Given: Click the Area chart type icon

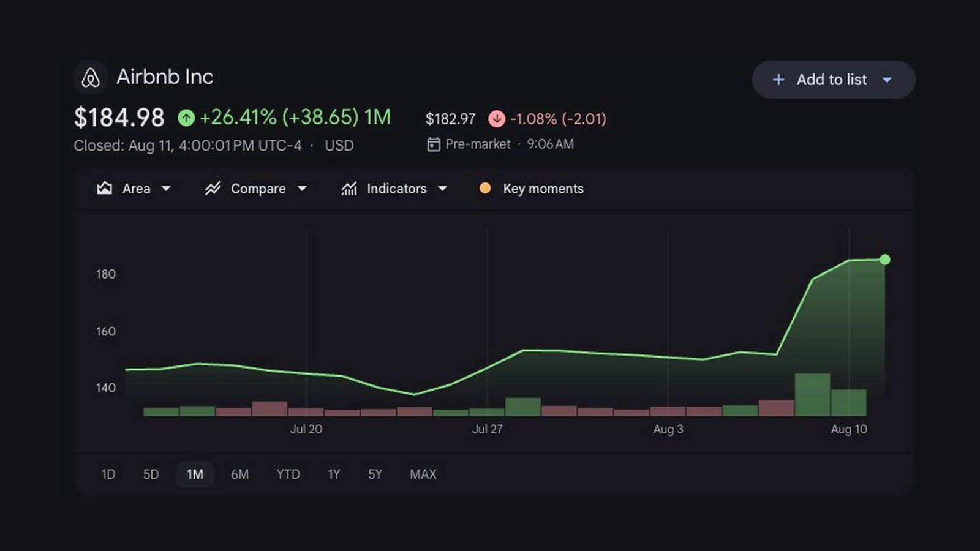Looking at the screenshot, I should 105,189.
